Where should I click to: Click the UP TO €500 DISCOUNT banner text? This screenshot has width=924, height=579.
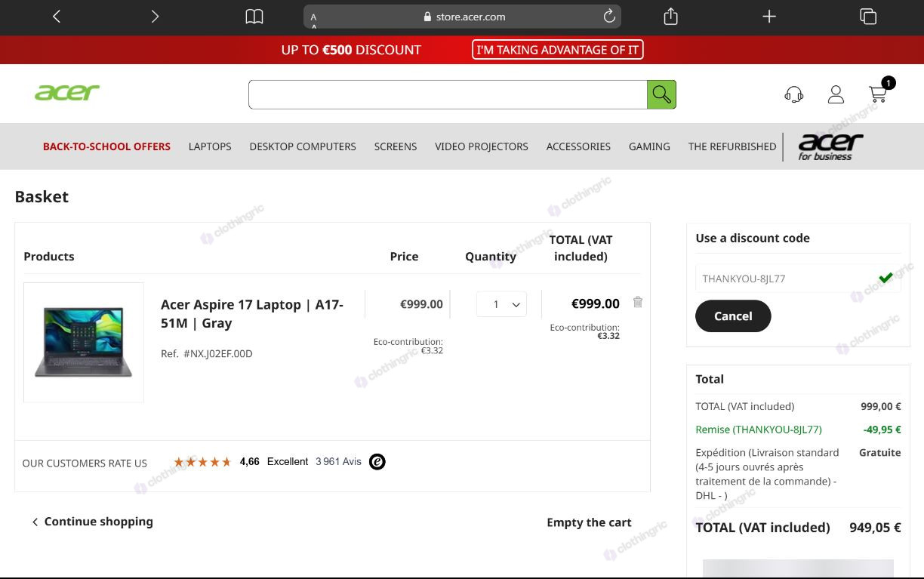point(351,50)
